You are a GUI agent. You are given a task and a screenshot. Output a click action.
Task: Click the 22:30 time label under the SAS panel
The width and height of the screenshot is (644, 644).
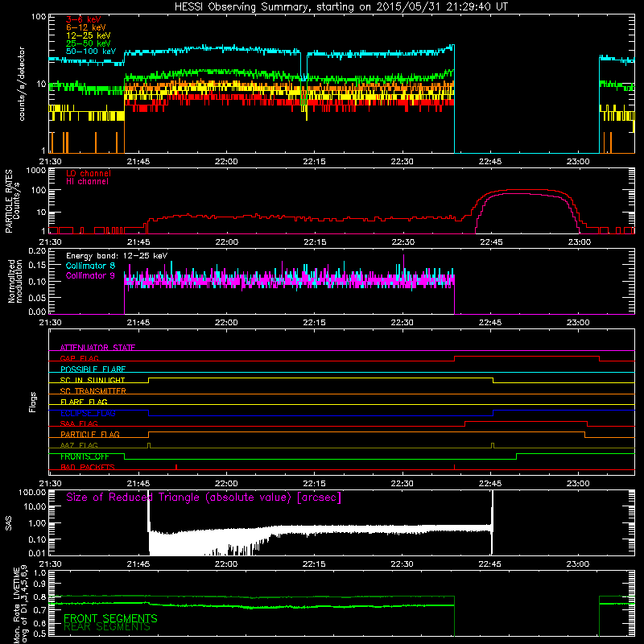pyautogui.click(x=402, y=564)
